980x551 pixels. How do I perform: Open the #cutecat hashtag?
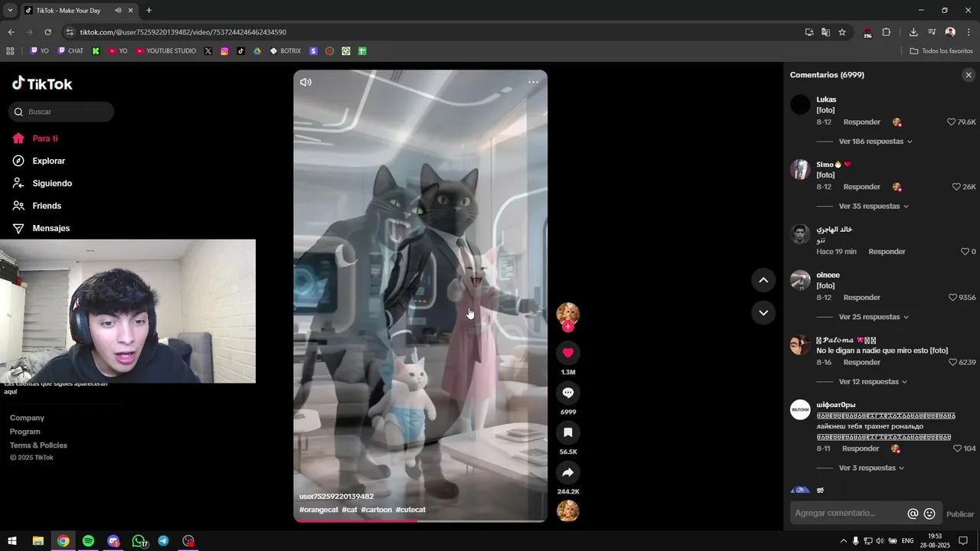click(410, 510)
